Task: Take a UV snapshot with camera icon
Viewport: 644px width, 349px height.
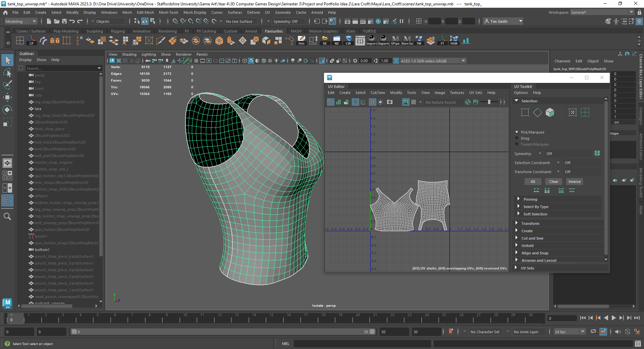Action: [x=390, y=102]
